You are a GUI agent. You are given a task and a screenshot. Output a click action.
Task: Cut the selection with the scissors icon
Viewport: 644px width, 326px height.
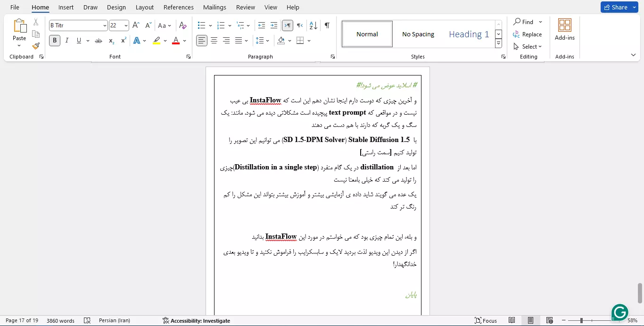tap(36, 22)
